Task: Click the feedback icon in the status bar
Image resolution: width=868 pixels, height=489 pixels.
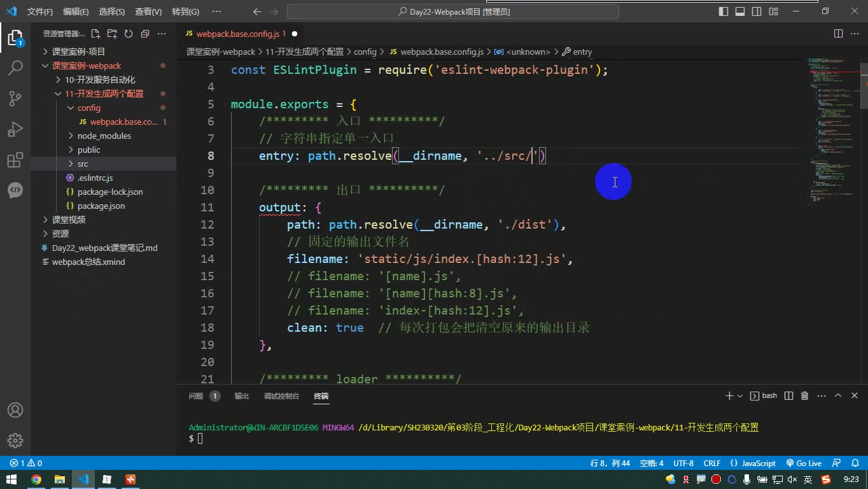Action: pyautogui.click(x=837, y=464)
